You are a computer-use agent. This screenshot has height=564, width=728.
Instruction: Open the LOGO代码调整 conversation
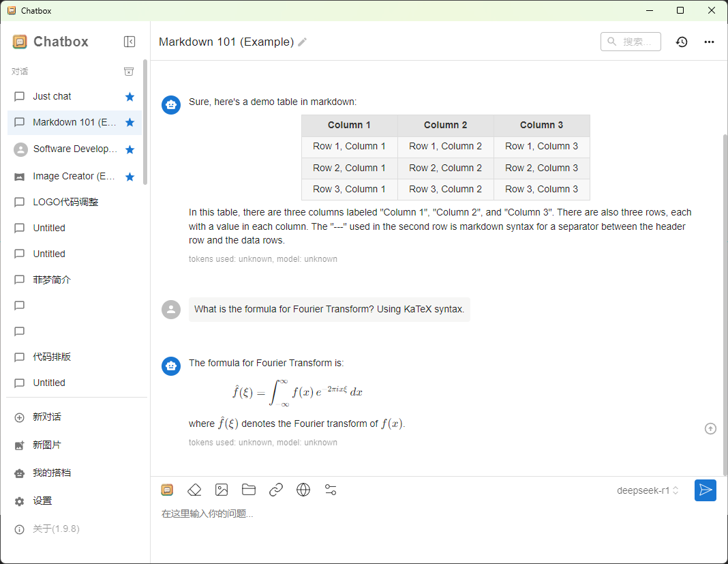pos(74,202)
